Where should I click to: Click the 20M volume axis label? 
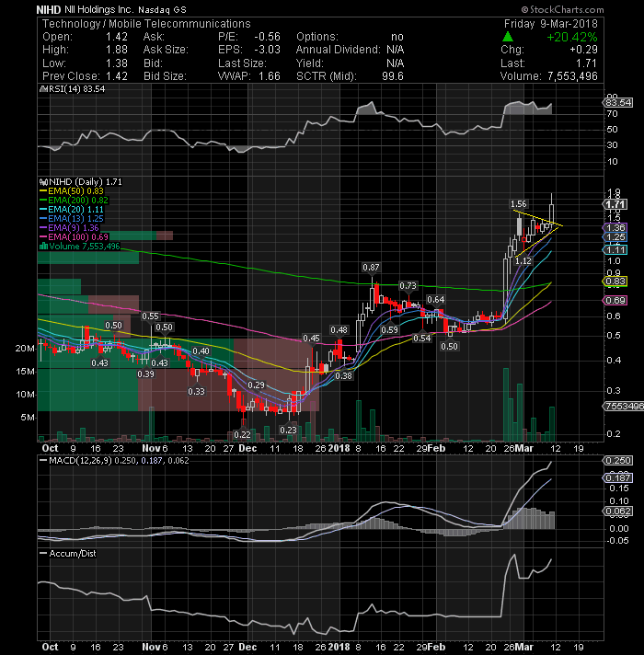25,349
